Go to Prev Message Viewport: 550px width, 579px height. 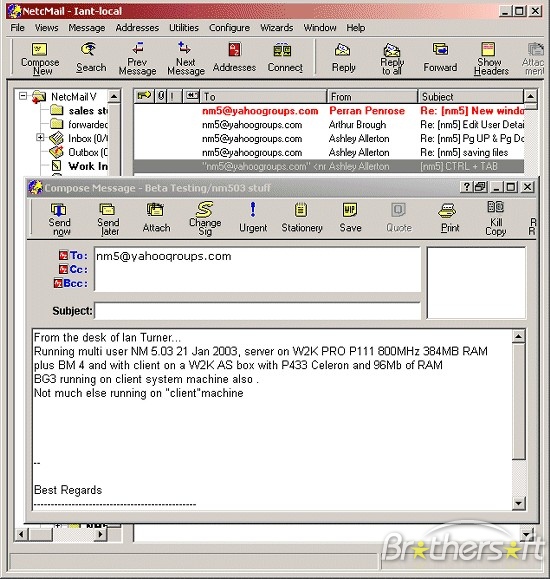(x=137, y=59)
